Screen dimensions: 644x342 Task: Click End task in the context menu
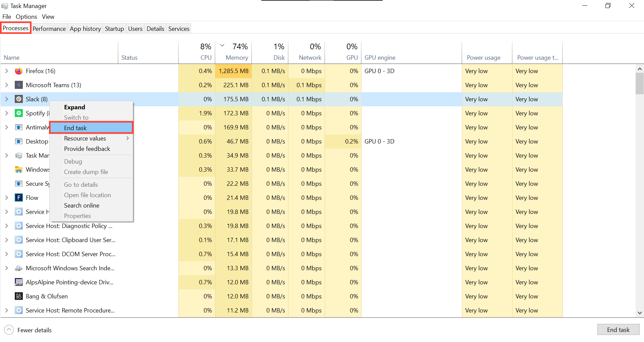(75, 128)
